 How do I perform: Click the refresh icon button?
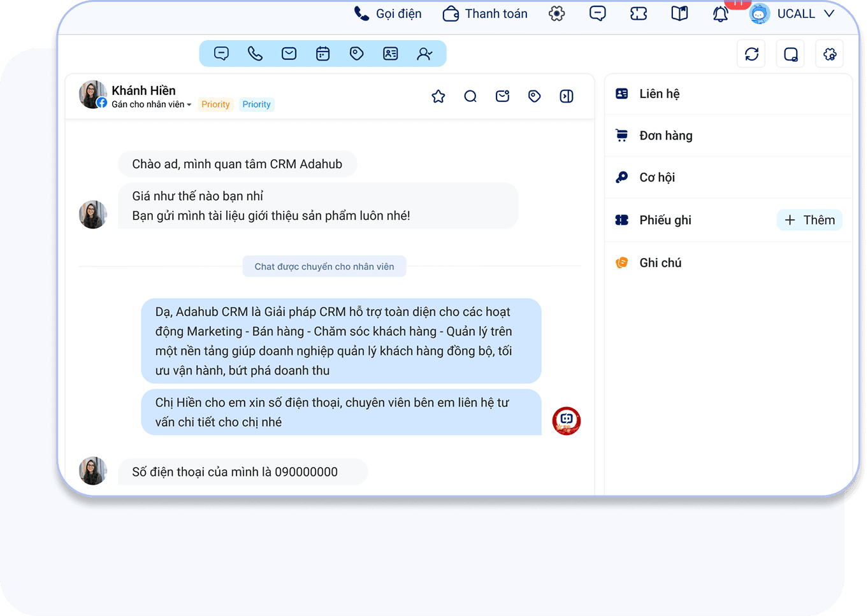click(x=751, y=54)
